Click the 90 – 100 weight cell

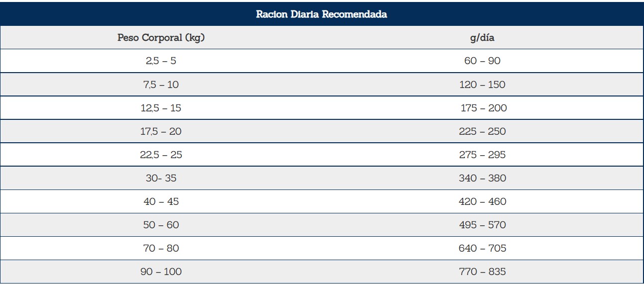tap(162, 272)
